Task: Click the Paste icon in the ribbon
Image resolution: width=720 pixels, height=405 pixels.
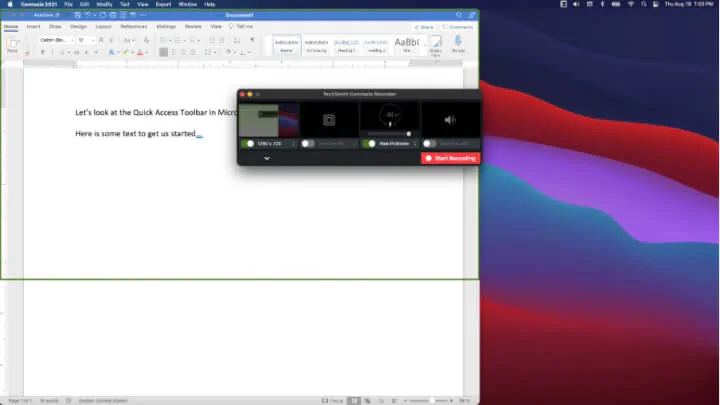Action: point(13,46)
